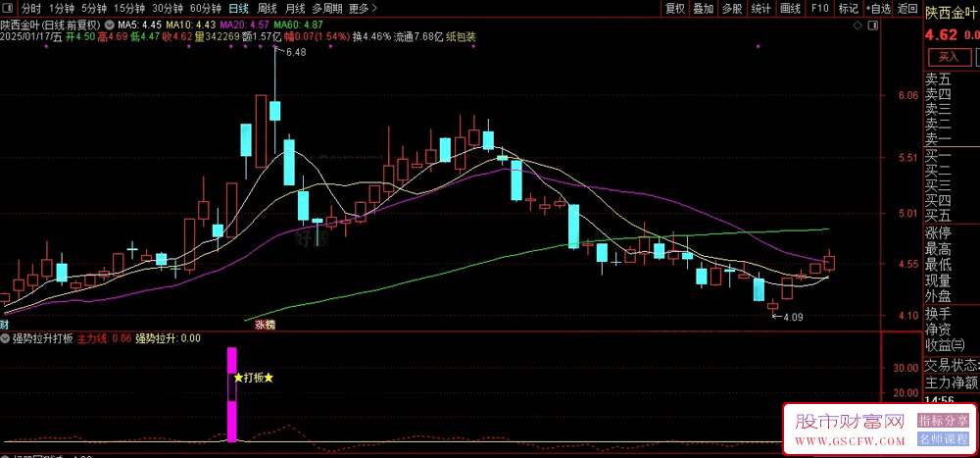Switch to 60分钟 chart
This screenshot has width=980, height=458.
[x=206, y=8]
